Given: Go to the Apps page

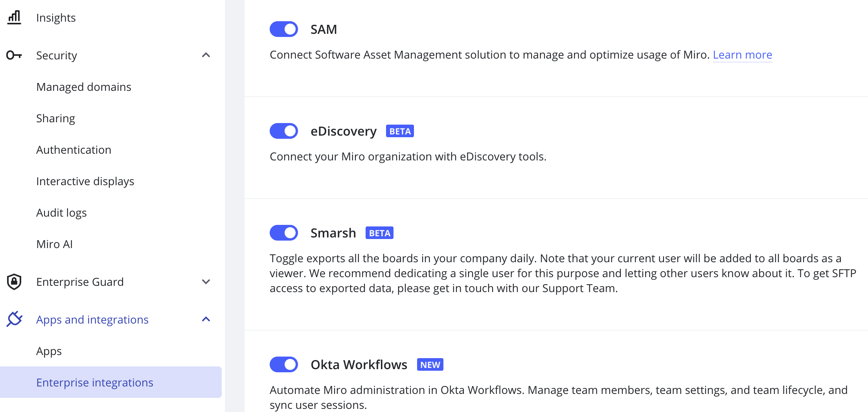Looking at the screenshot, I should pyautogui.click(x=49, y=351).
